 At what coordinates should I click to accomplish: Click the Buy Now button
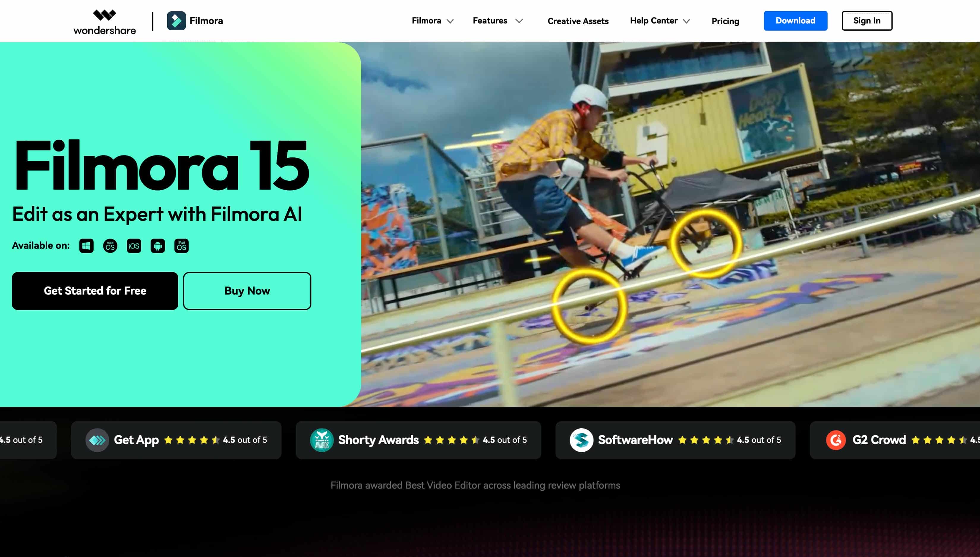point(247,291)
